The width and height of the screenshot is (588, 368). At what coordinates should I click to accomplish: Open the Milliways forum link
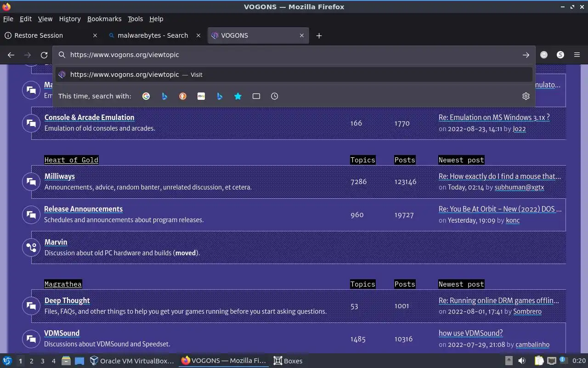click(x=60, y=176)
